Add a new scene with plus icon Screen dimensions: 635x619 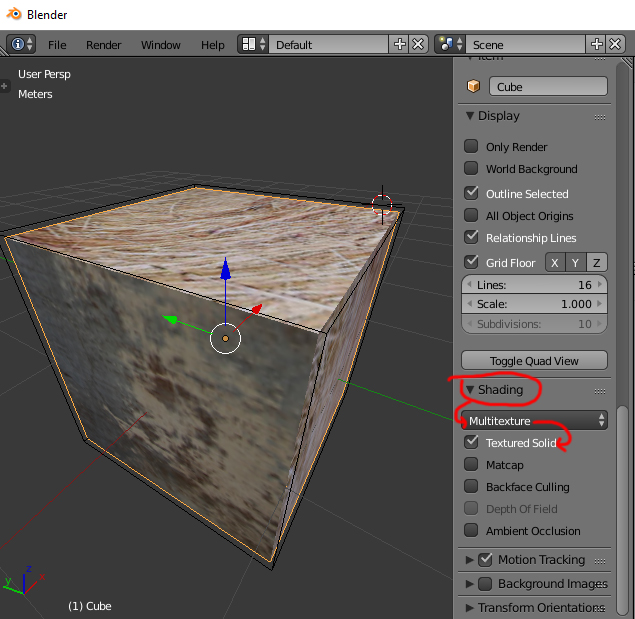pos(596,44)
